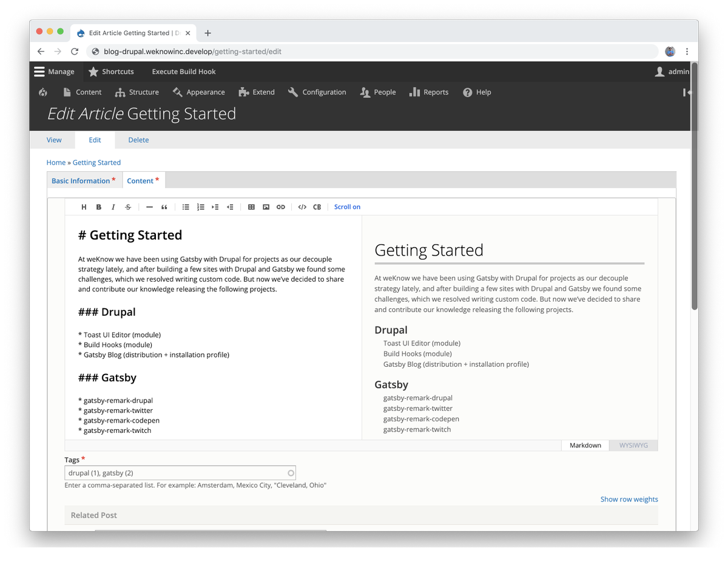Toggle italic formatting in editor toolbar
This screenshot has width=728, height=570.
tap(113, 207)
